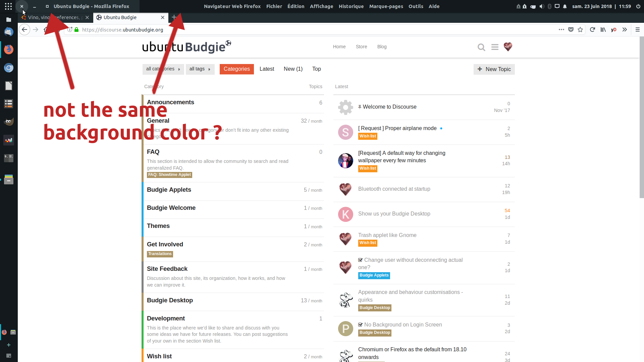Viewport: 644px width, 362px height.
Task: Show the overflow toolbar chevron menu
Action: pyautogui.click(x=625, y=29)
